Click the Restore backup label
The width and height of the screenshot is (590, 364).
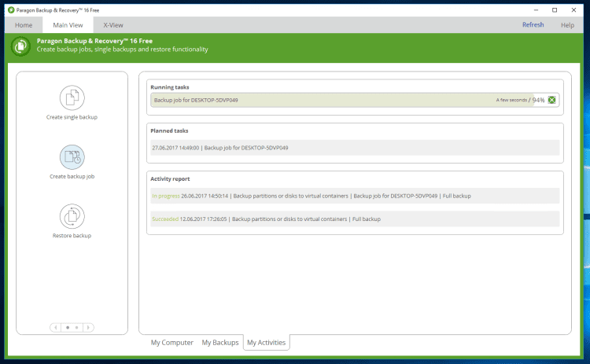tap(72, 236)
